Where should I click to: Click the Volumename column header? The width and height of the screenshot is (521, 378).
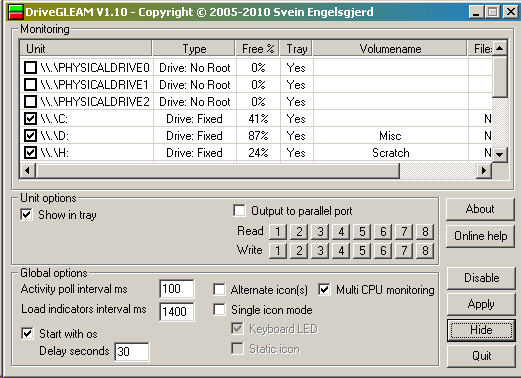click(390, 49)
